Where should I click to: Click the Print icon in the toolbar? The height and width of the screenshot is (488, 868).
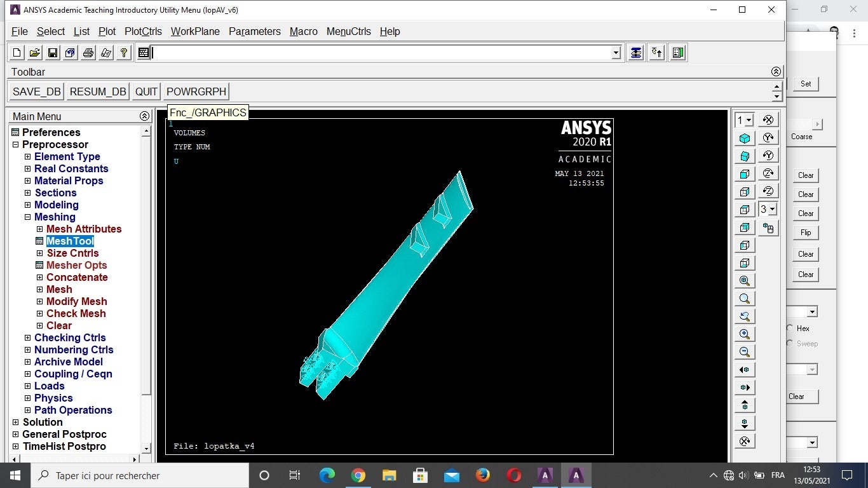point(88,53)
